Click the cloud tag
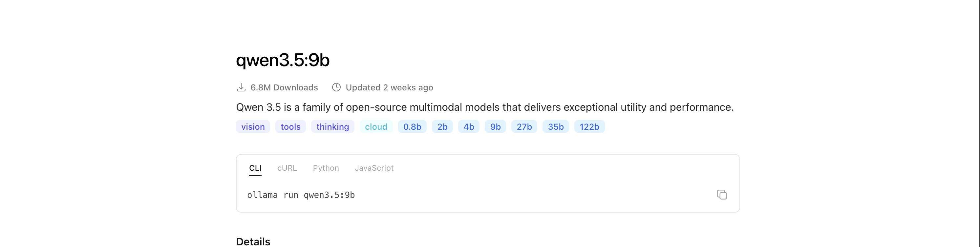Image resolution: width=980 pixels, height=247 pixels. (376, 127)
